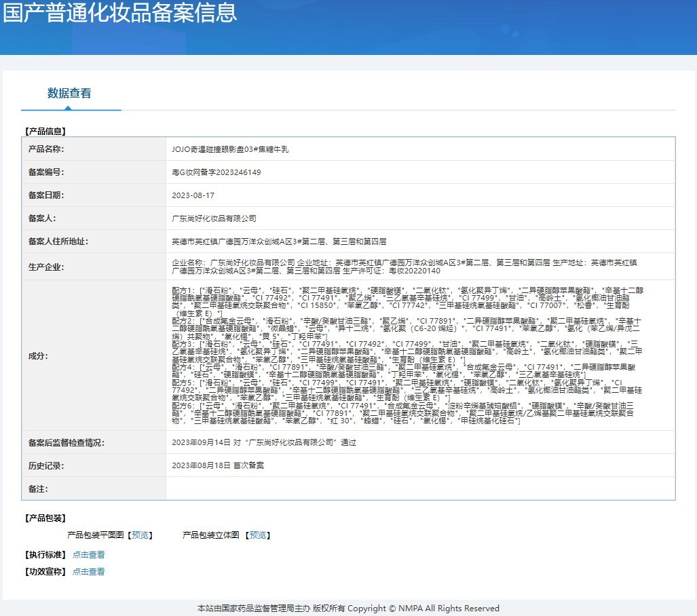Click the 历史记录 row label
This screenshot has width=697, height=616.
coord(46,466)
